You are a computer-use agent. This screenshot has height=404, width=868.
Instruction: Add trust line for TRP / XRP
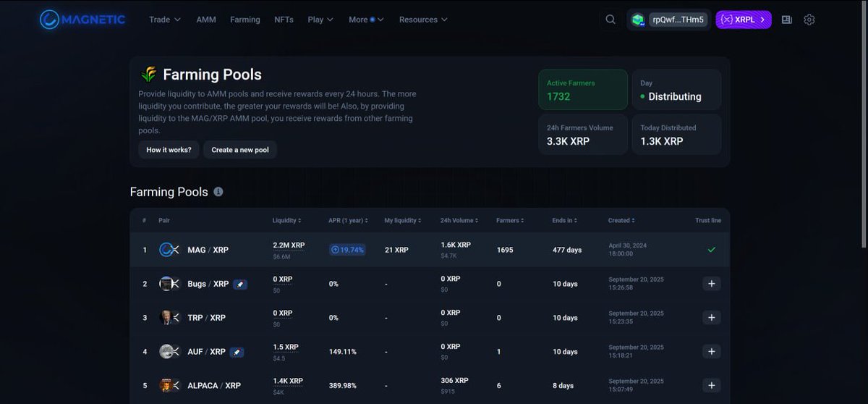tap(711, 318)
